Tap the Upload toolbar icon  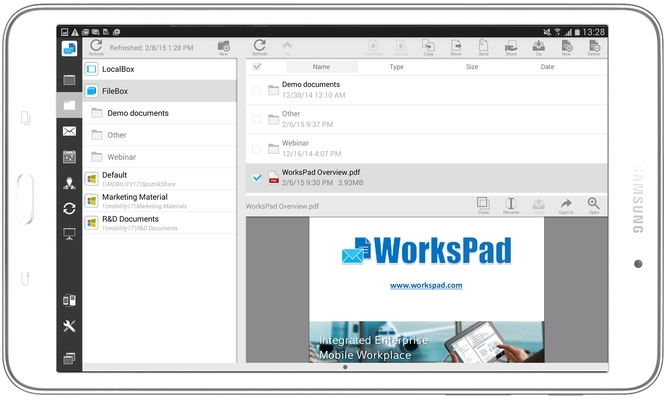[401, 48]
